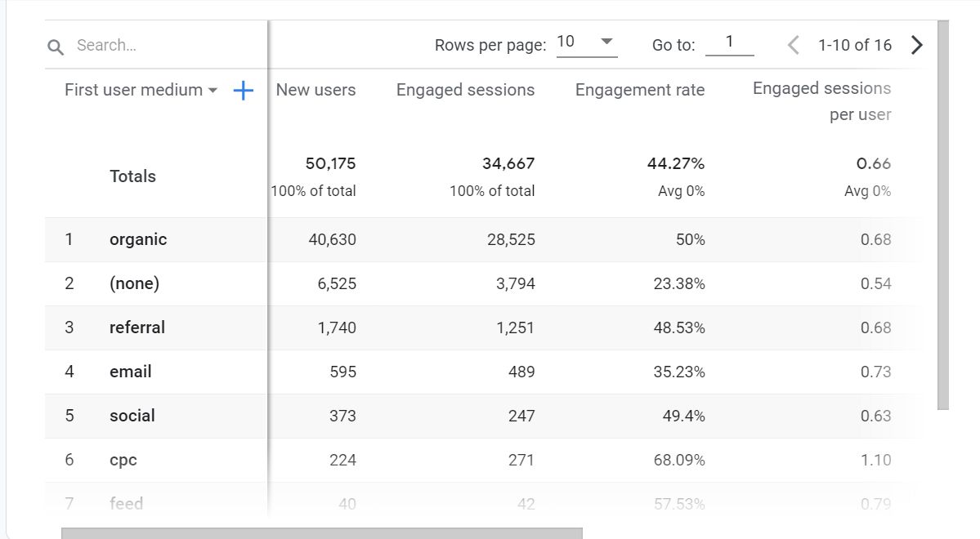Select the referral medium row

click(x=137, y=328)
